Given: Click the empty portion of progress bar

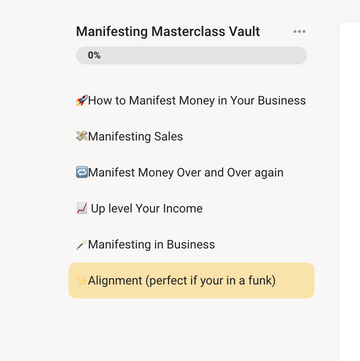Looking at the screenshot, I should (x=203, y=55).
